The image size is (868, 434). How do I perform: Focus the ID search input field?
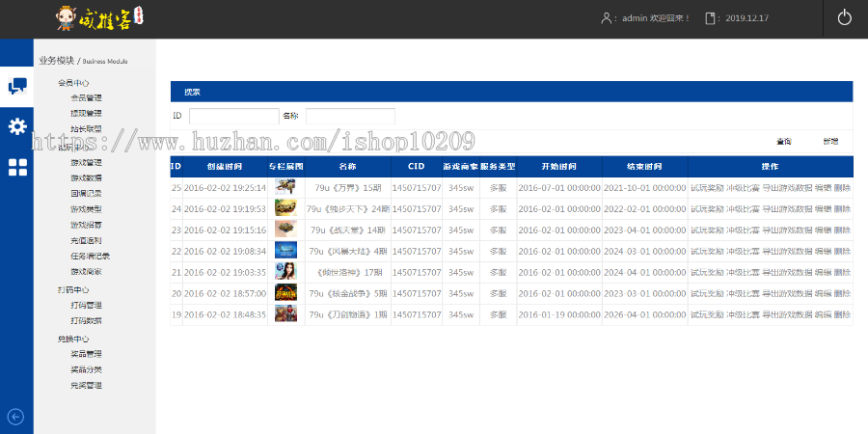point(233,116)
